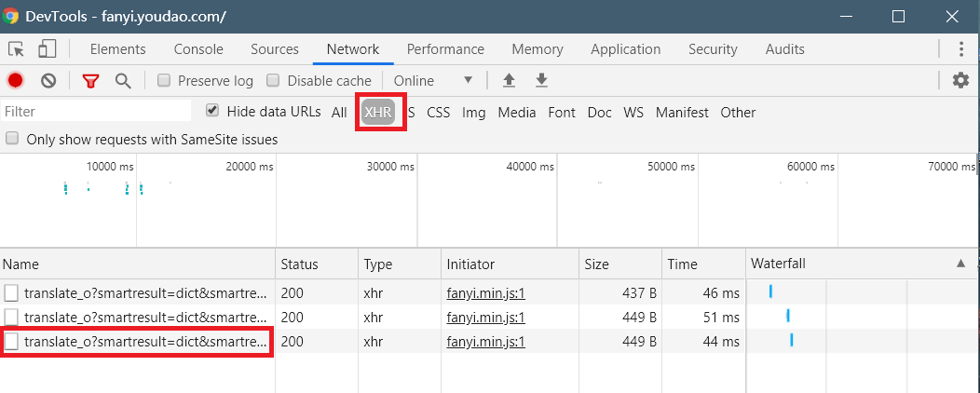
Task: Select the CSS filter type button
Action: click(x=438, y=113)
